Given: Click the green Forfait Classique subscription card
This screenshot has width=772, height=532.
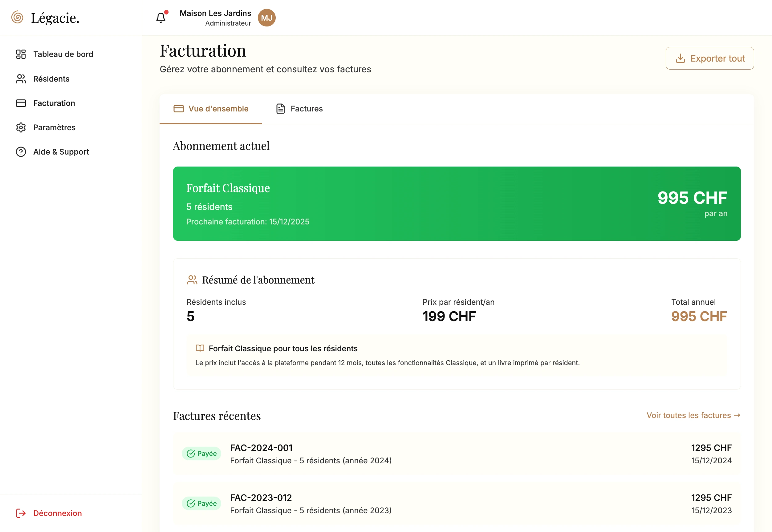Looking at the screenshot, I should (x=457, y=204).
